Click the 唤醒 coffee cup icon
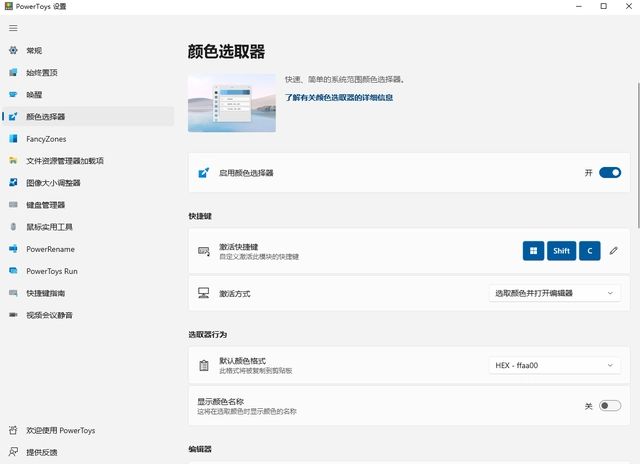The height and width of the screenshot is (464, 640). coord(13,94)
